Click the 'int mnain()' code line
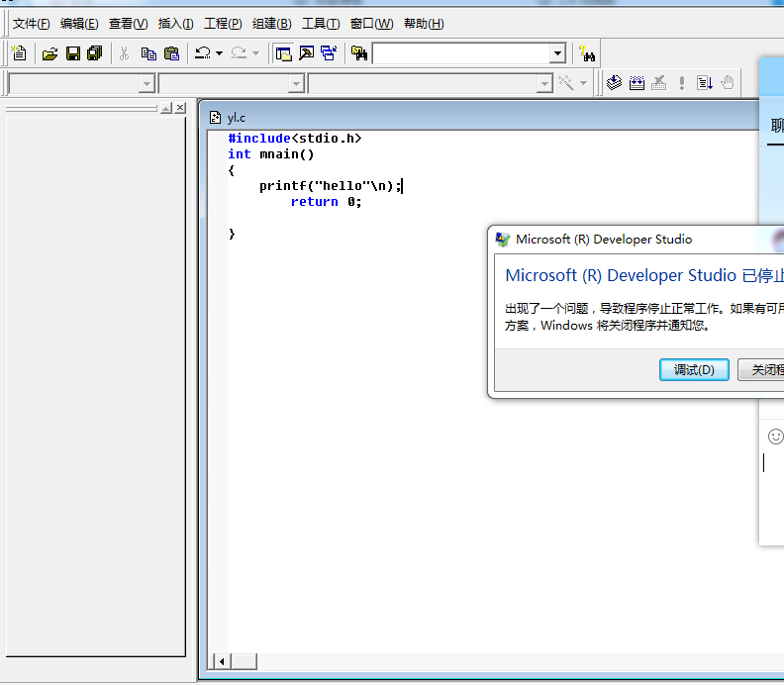 pos(271,154)
